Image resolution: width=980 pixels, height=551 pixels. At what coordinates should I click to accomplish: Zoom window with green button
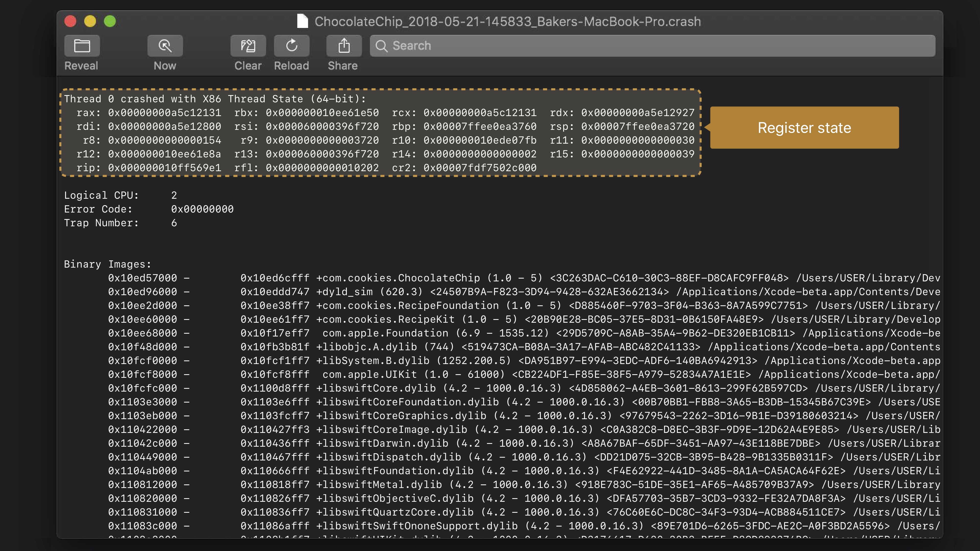click(110, 21)
